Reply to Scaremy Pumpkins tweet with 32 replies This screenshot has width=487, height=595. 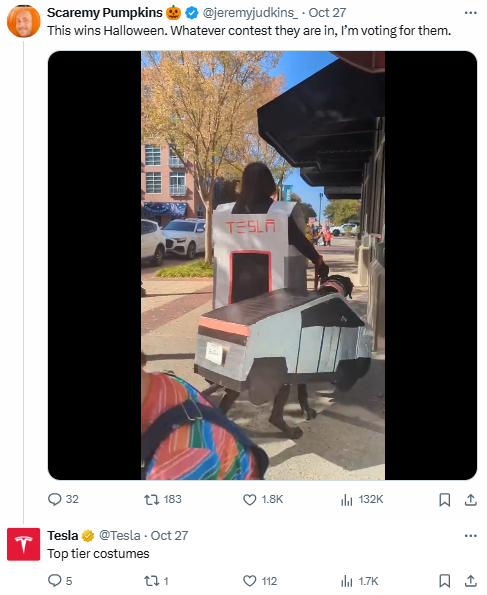click(x=63, y=499)
